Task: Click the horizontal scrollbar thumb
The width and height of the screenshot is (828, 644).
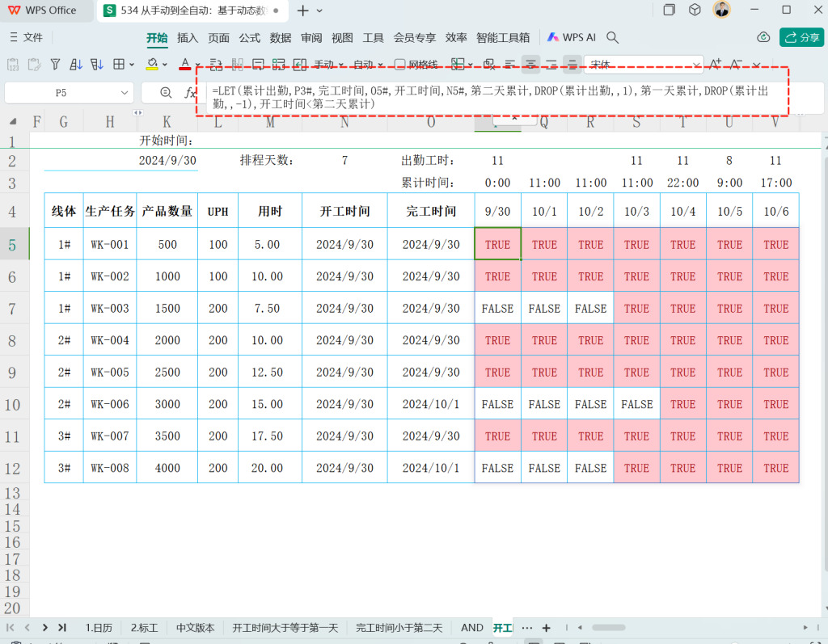Action: pyautogui.click(x=608, y=628)
